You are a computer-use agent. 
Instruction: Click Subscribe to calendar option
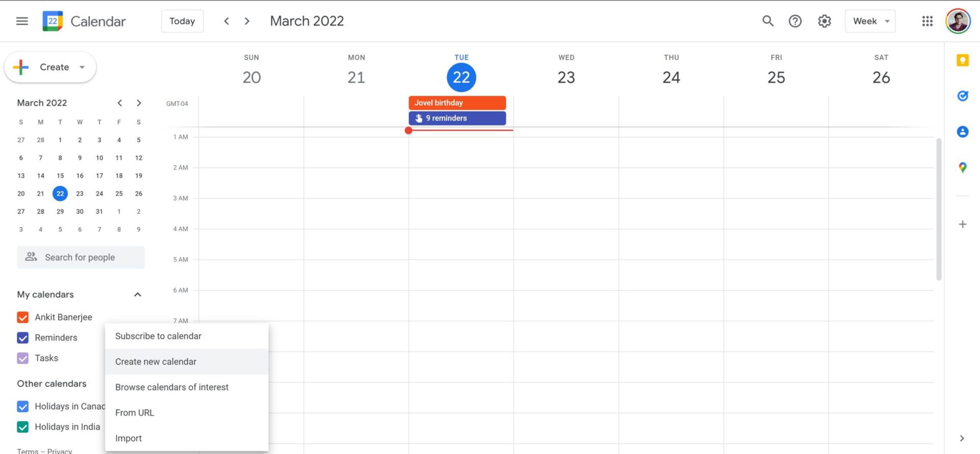[158, 336]
